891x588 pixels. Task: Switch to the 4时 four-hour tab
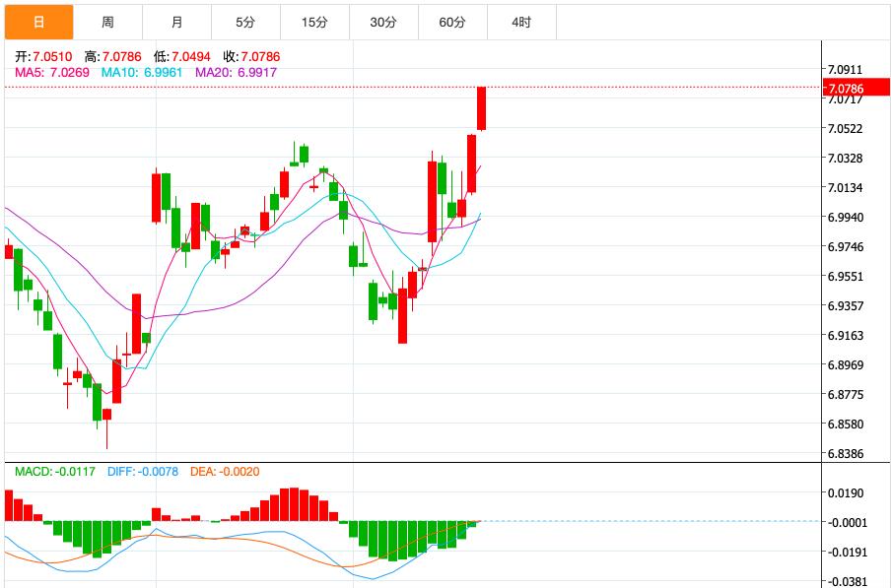point(521,22)
